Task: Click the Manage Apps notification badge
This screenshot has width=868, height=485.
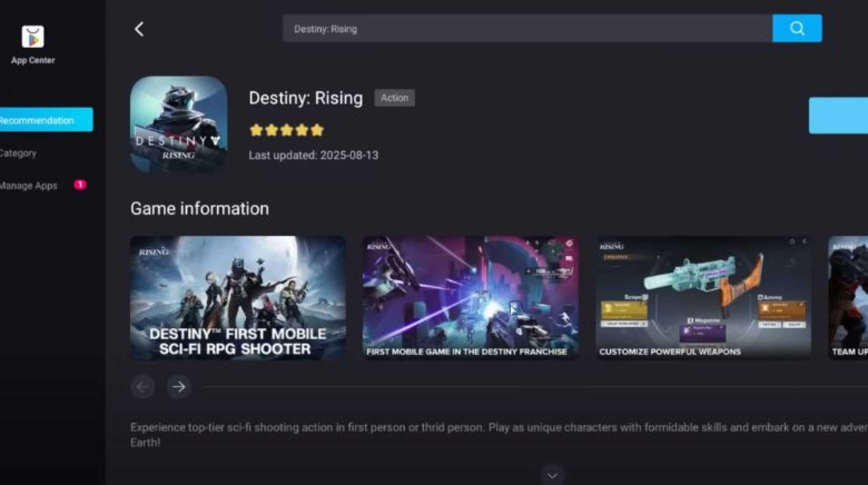Action: coord(80,184)
